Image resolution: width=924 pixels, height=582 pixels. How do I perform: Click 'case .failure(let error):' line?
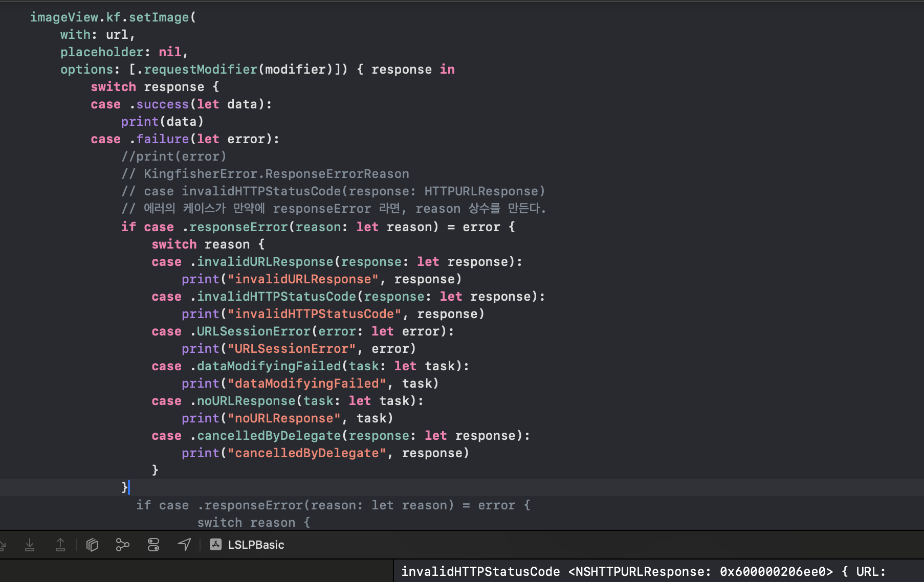[x=185, y=139]
